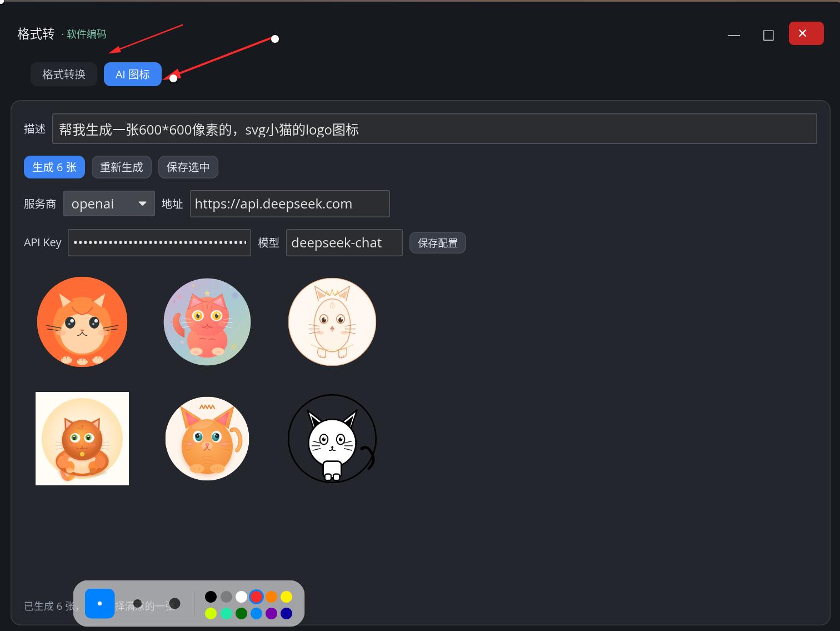Click the 保存选中 button

pyautogui.click(x=188, y=167)
